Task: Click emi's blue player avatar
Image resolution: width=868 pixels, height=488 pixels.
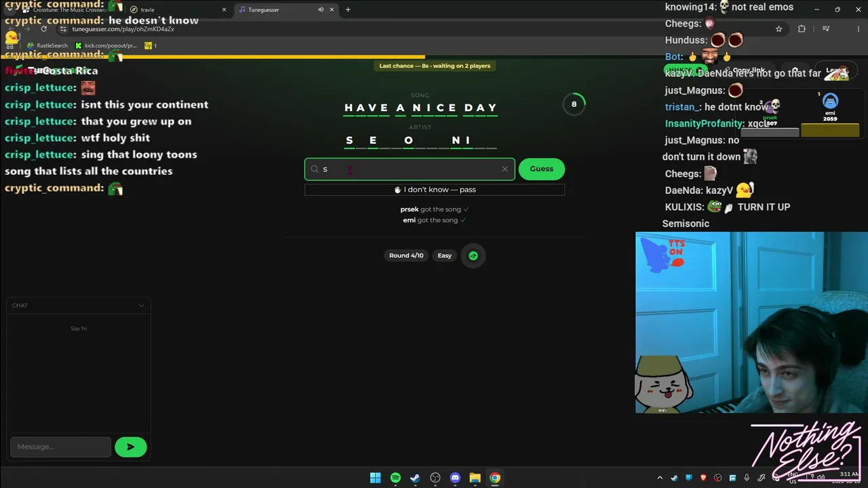Action: point(830,102)
